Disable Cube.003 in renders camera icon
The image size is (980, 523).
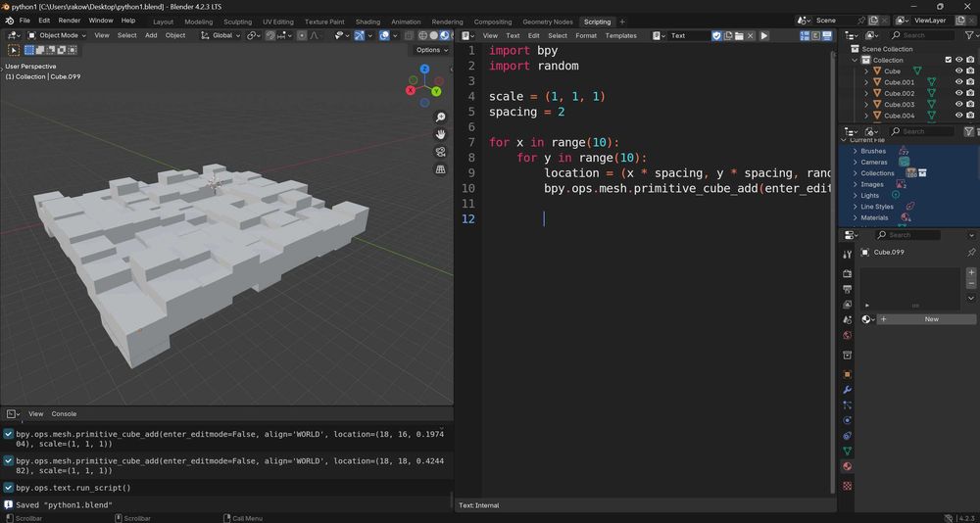point(970,105)
